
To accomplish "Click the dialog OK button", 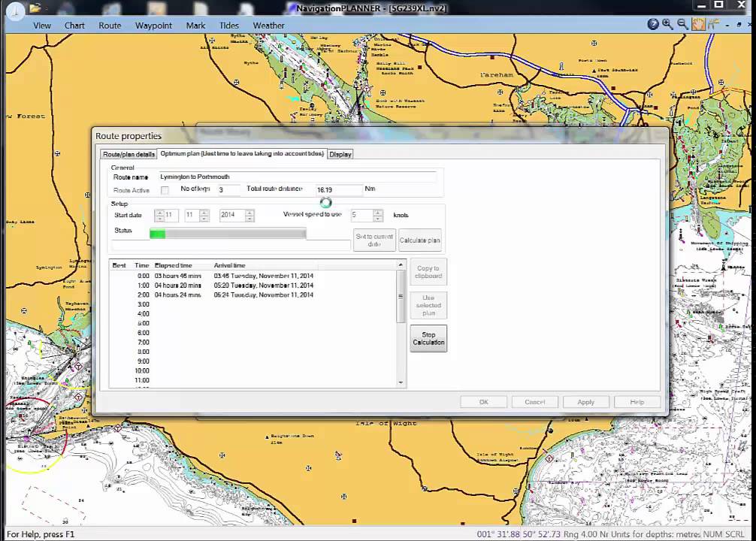I will tap(484, 402).
